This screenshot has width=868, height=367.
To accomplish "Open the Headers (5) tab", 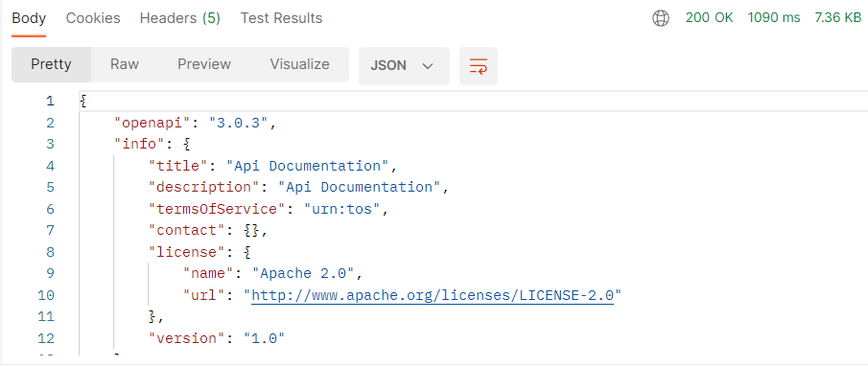I will tap(180, 18).
